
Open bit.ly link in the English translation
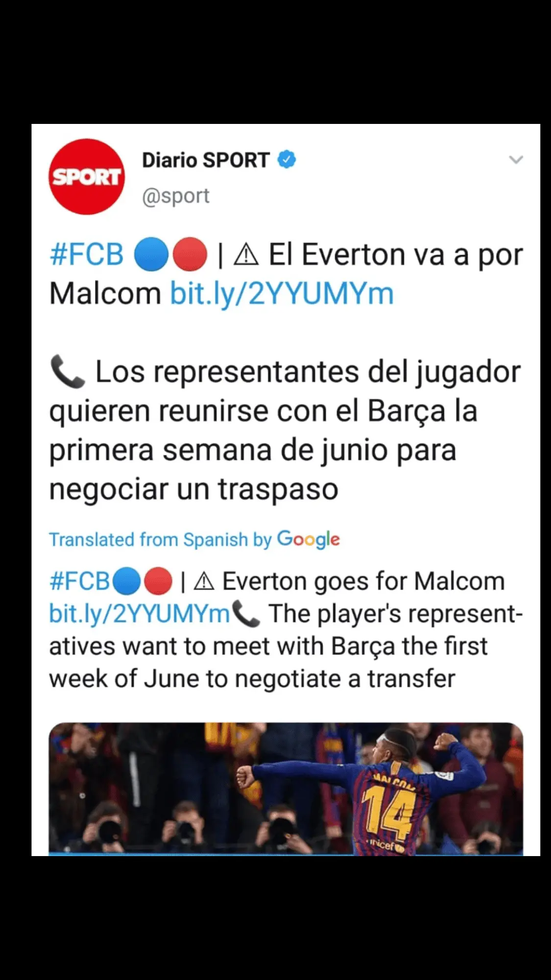tap(139, 614)
